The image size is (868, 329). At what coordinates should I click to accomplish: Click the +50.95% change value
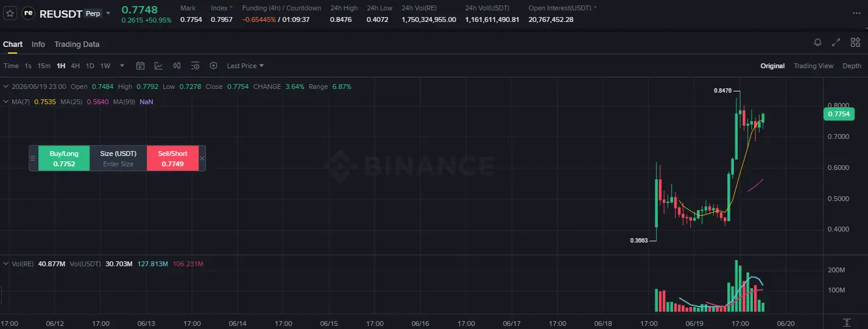coord(157,20)
